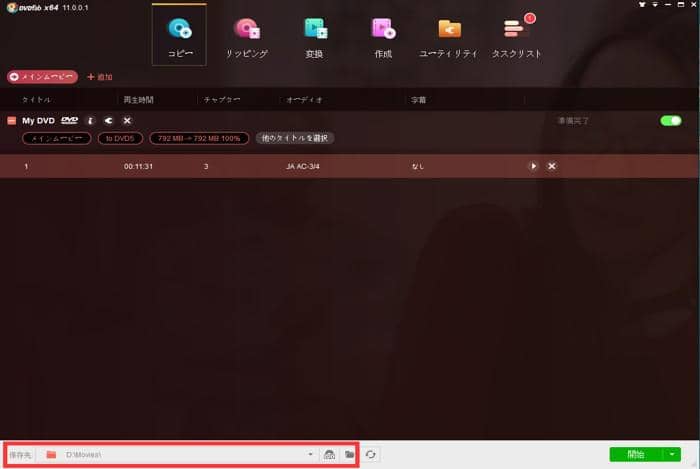Browse output folder with folder icon
Viewport: 700px width, 469px height.
(x=350, y=455)
